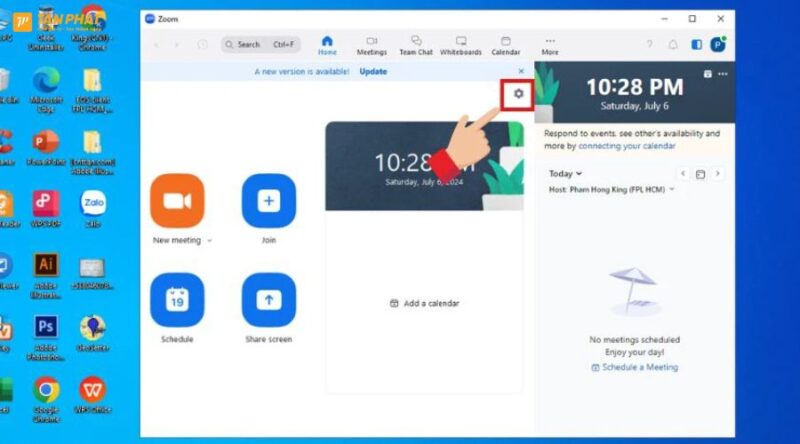Click the connecting your calendar link
Screen dimensions: 800x444
click(625, 146)
